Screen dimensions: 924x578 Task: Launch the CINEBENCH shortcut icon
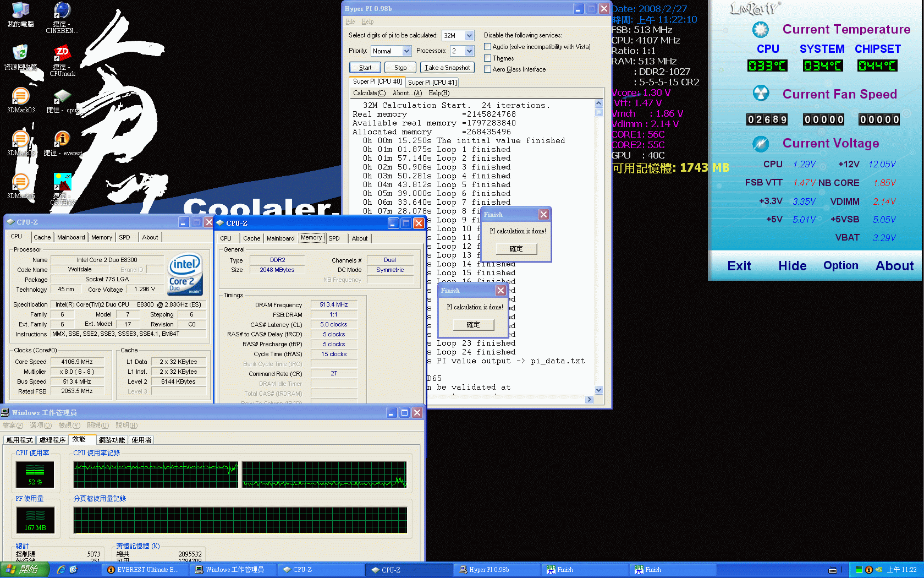tap(62, 11)
